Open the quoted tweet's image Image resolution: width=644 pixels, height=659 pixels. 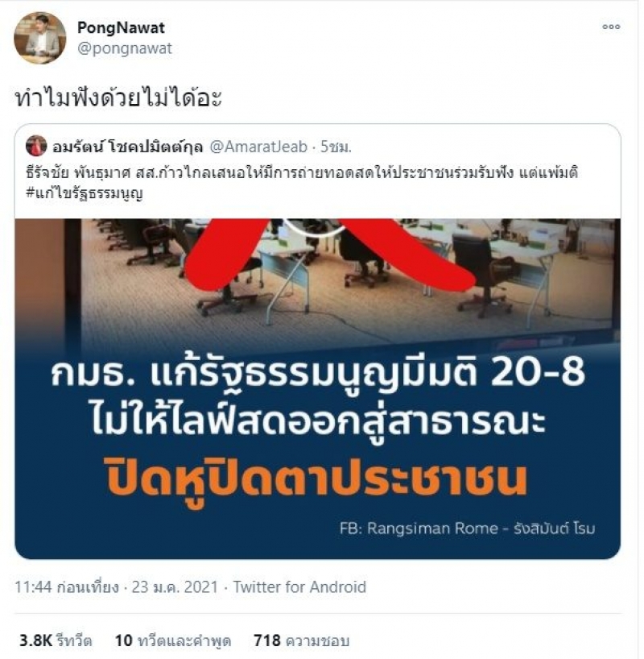[x=318, y=389]
